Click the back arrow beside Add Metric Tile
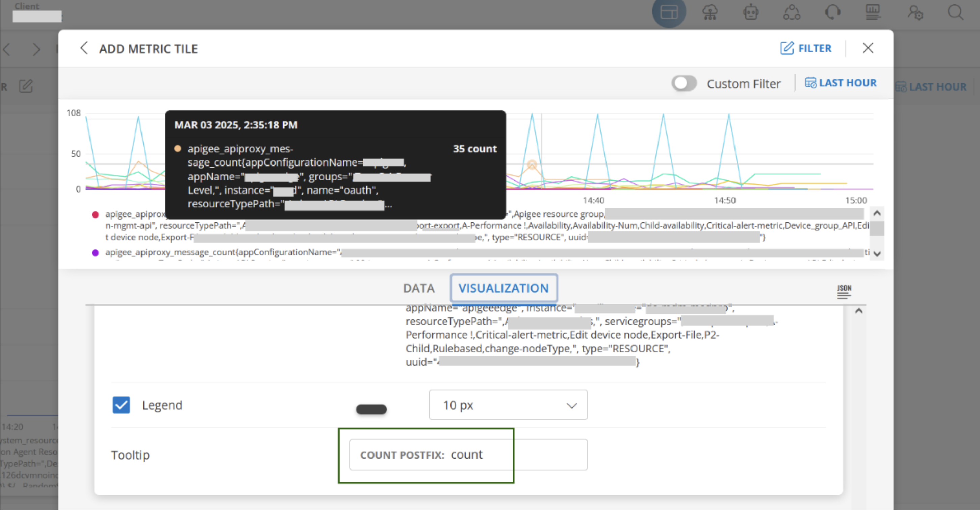The height and width of the screenshot is (510, 980). (84, 48)
